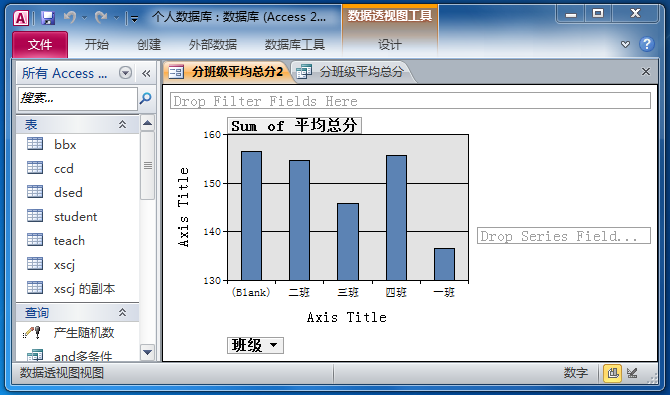Collapse the navigation pane with double chevron
The width and height of the screenshot is (670, 395).
[146, 73]
